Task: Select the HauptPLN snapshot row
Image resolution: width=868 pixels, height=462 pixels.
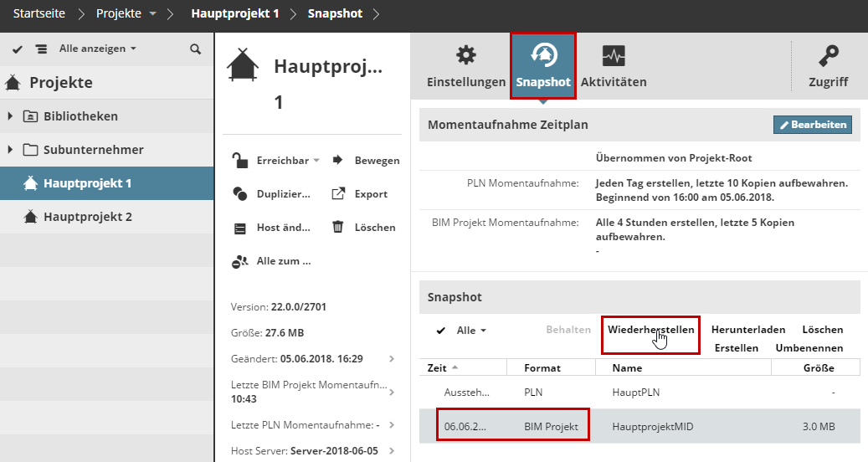Action: 639,393
